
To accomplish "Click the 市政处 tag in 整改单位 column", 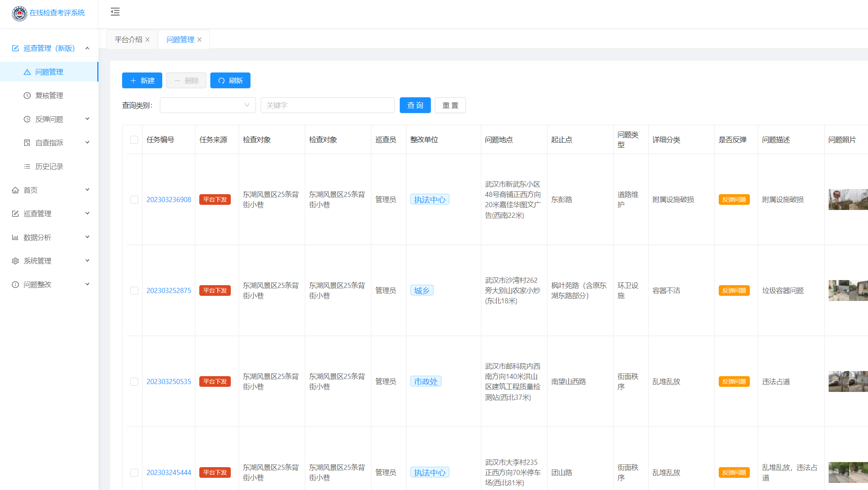I will pyautogui.click(x=426, y=382).
